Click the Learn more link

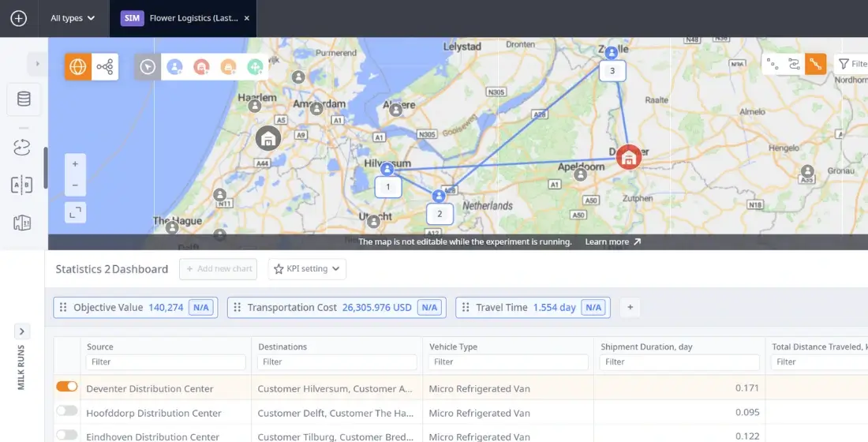click(612, 242)
